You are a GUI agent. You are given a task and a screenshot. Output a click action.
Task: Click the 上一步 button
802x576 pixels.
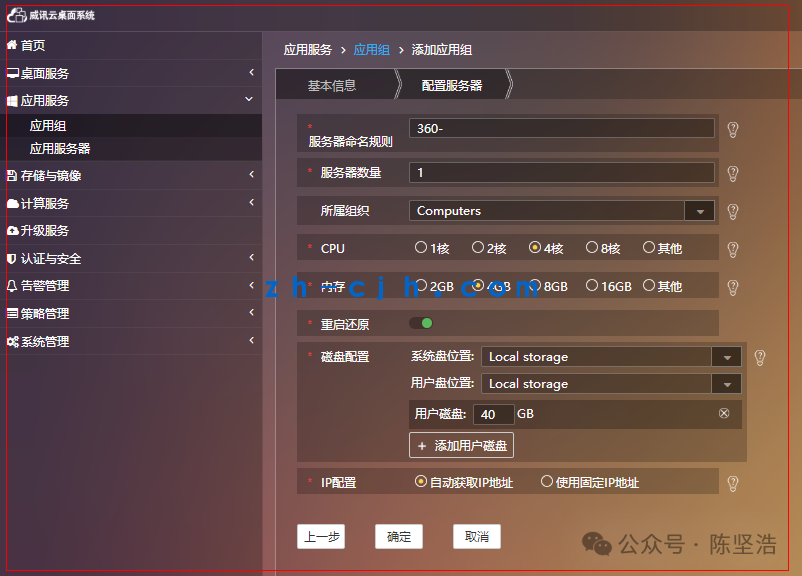click(x=321, y=537)
